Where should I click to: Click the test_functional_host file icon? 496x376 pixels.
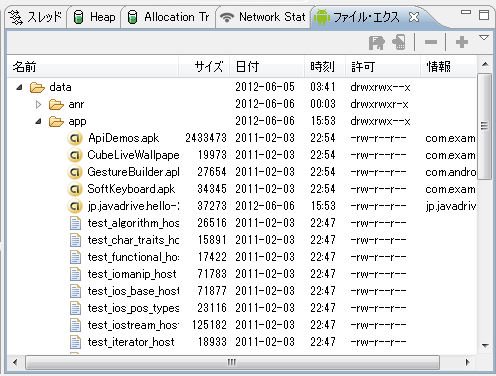tap(75, 257)
